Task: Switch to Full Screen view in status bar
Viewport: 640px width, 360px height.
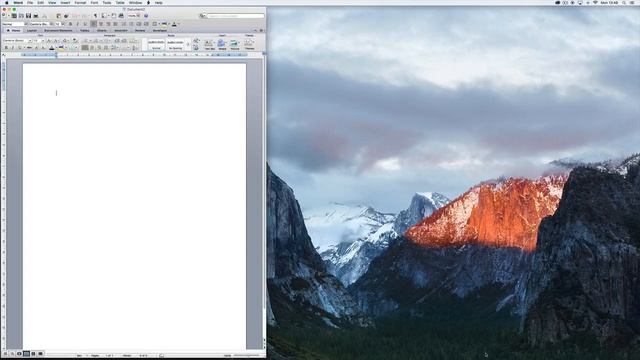Action: pos(40,354)
